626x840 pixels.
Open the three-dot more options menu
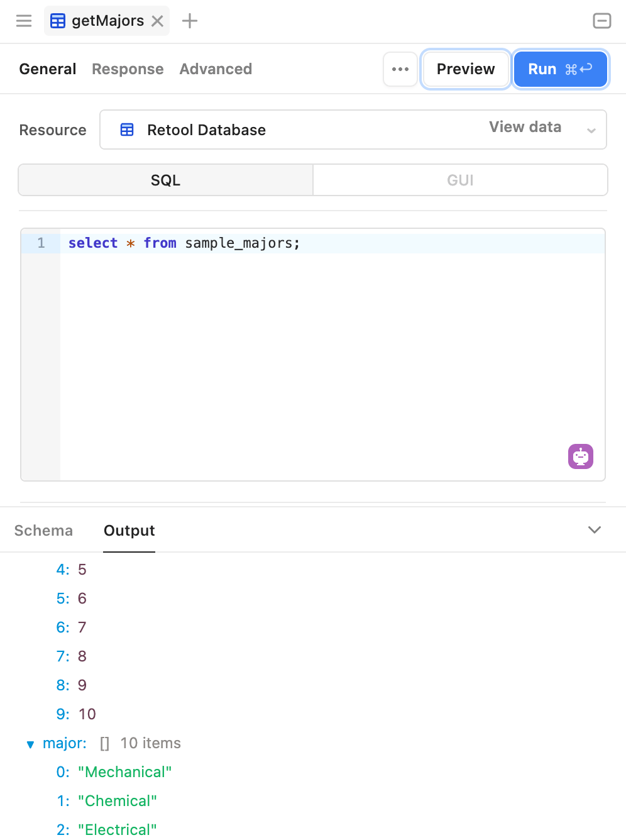(400, 69)
